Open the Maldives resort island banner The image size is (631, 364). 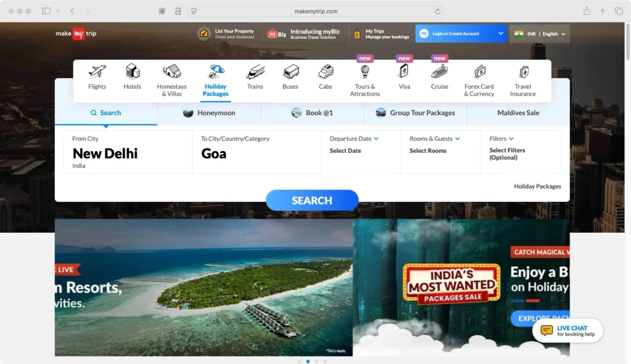(203, 288)
